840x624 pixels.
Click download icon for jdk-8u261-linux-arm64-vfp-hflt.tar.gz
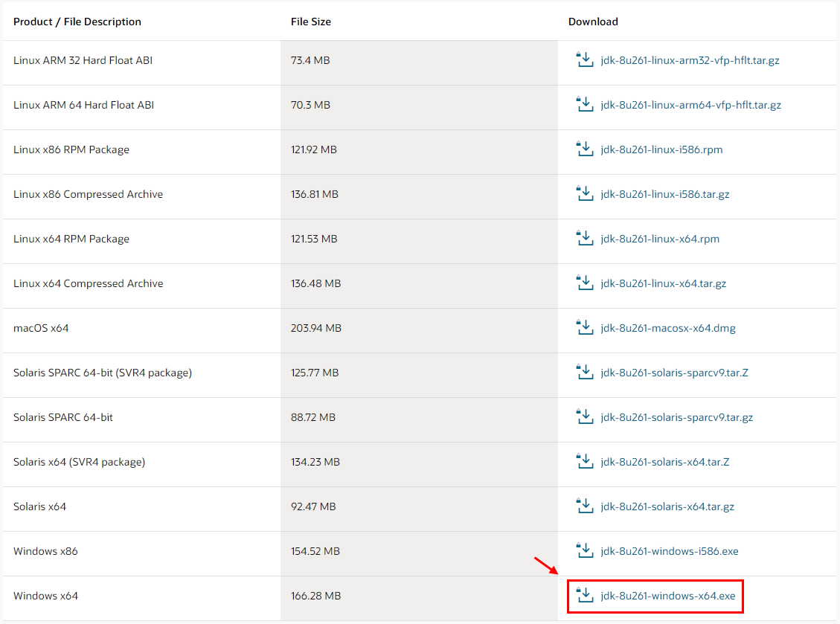click(x=585, y=104)
